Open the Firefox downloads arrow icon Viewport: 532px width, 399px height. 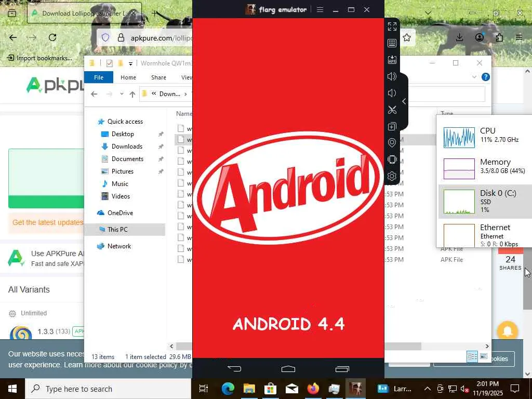coord(459,37)
